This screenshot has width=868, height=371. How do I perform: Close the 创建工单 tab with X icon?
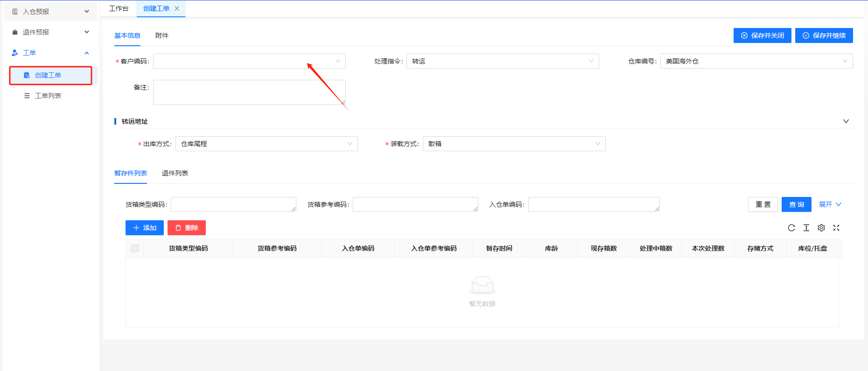pos(177,8)
